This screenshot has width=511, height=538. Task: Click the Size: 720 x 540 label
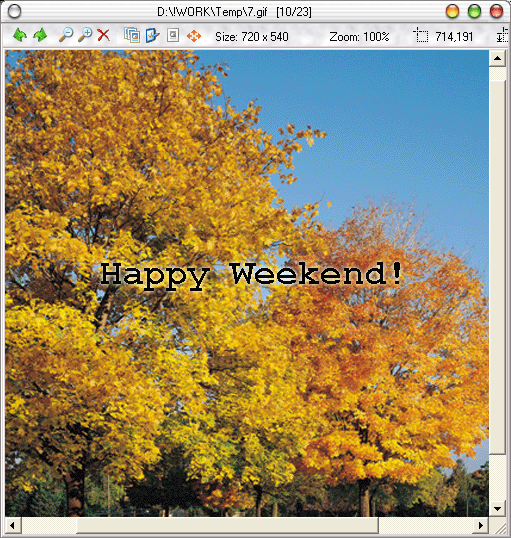pyautogui.click(x=252, y=37)
